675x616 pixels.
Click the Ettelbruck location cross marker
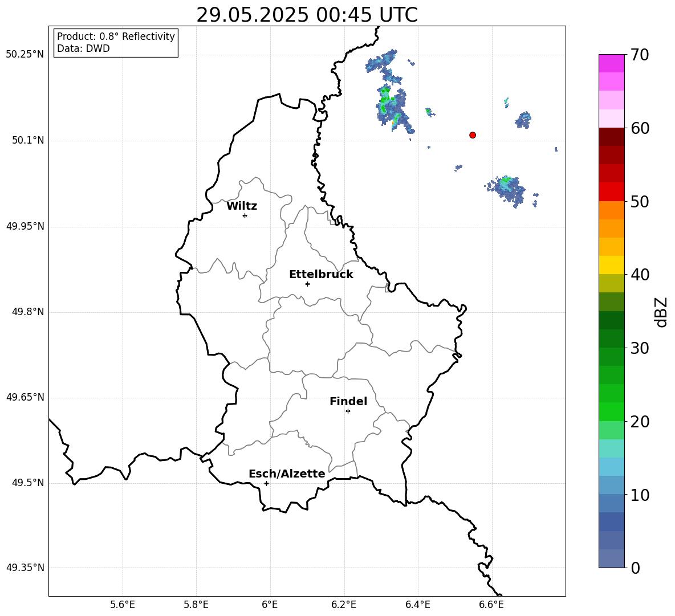click(307, 284)
